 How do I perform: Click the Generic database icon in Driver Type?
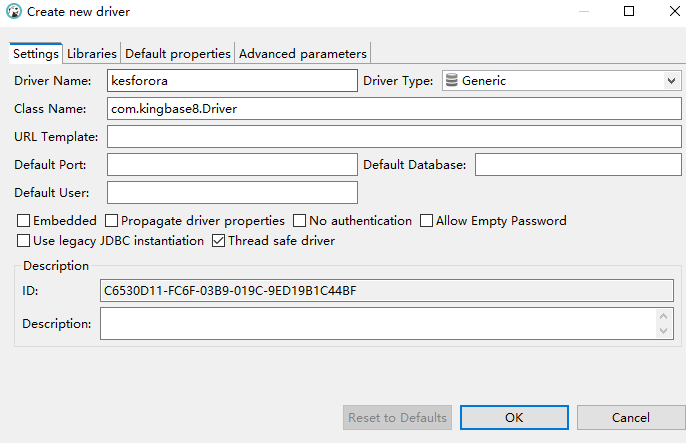[x=451, y=80]
